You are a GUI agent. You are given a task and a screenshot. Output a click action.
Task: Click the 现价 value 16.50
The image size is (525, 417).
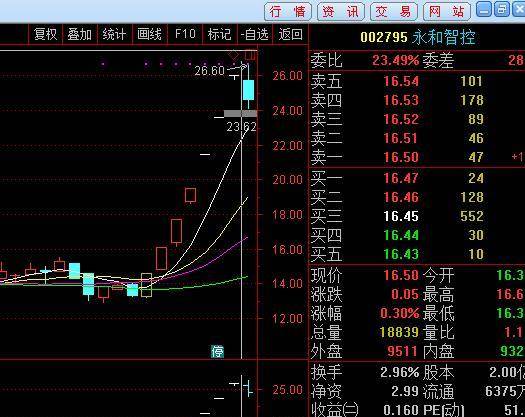point(401,275)
